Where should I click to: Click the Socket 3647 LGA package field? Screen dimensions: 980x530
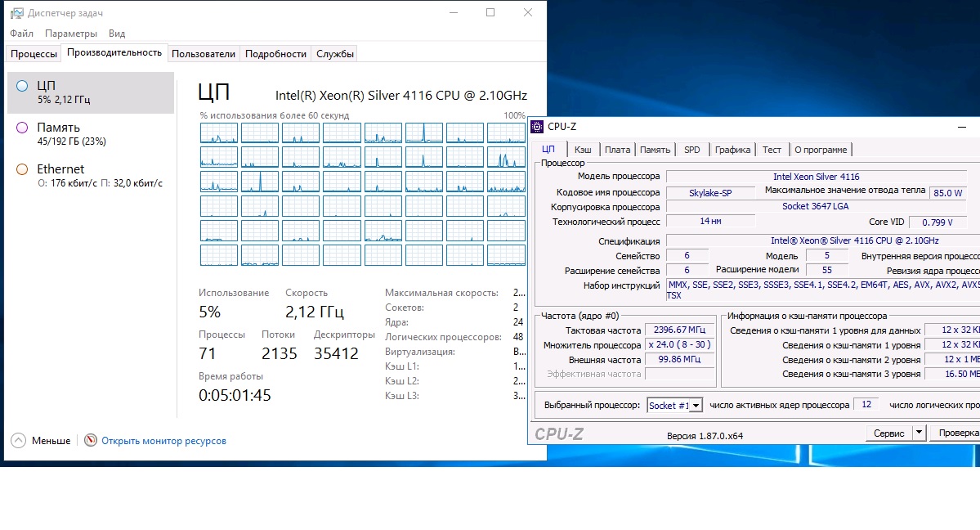[x=817, y=206]
